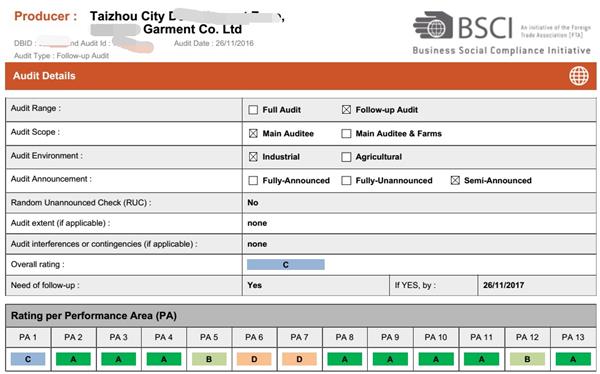The height and width of the screenshot is (374, 600).
Task: Select the PA 1 blue C rating
Action: pyautogui.click(x=28, y=359)
